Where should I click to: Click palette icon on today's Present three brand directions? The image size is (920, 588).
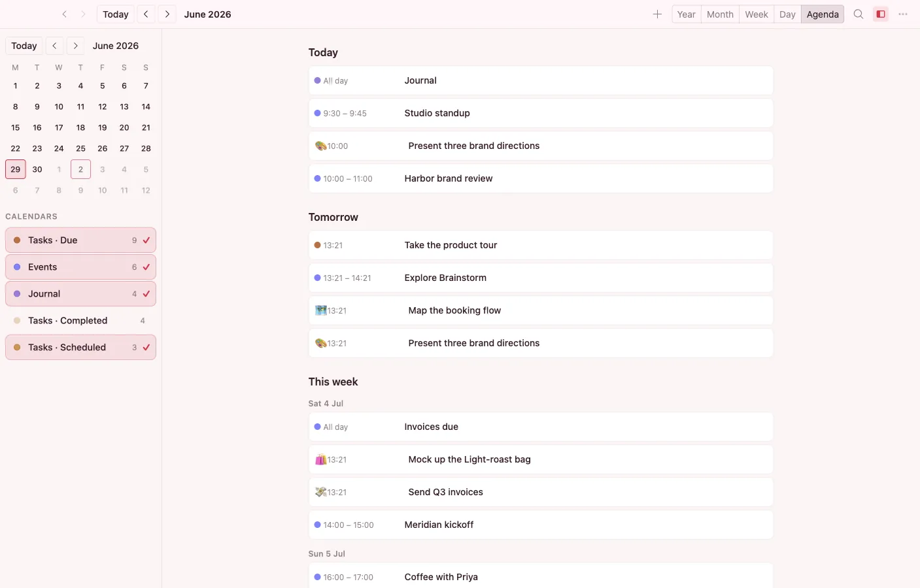click(x=320, y=146)
